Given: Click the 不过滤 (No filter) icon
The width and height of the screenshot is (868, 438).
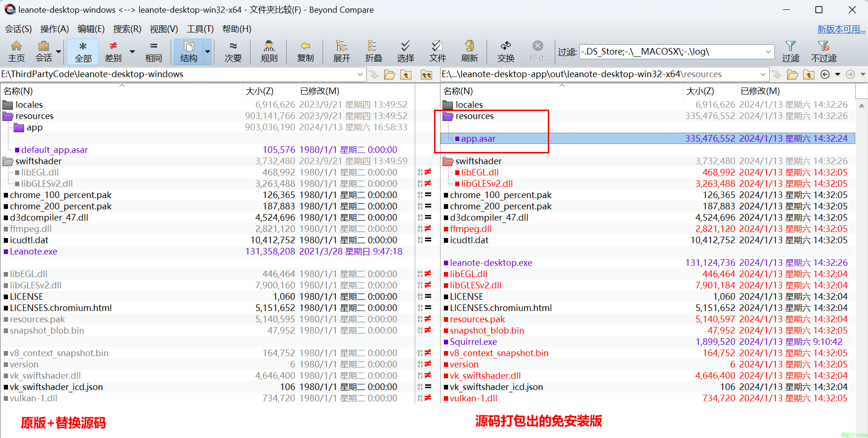Looking at the screenshot, I should (x=823, y=52).
